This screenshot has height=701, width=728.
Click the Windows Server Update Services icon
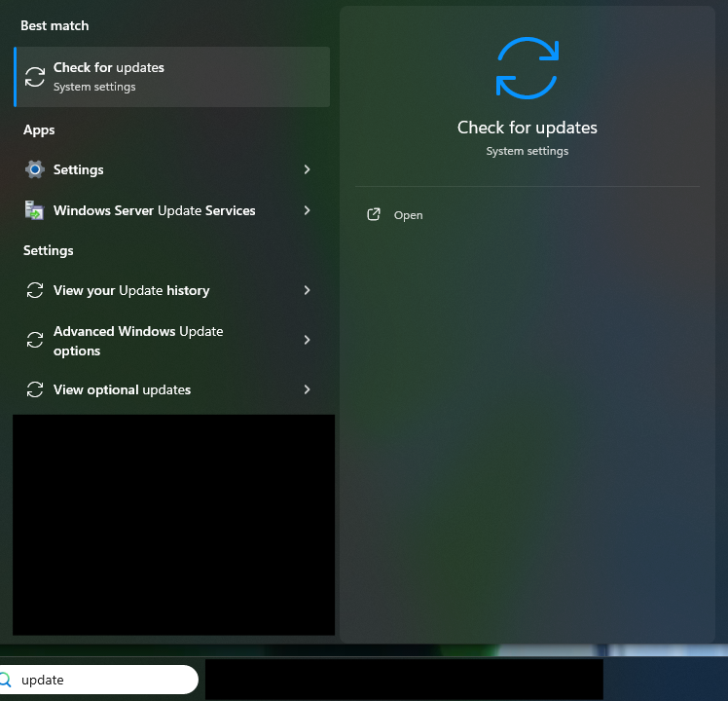[x=34, y=210]
